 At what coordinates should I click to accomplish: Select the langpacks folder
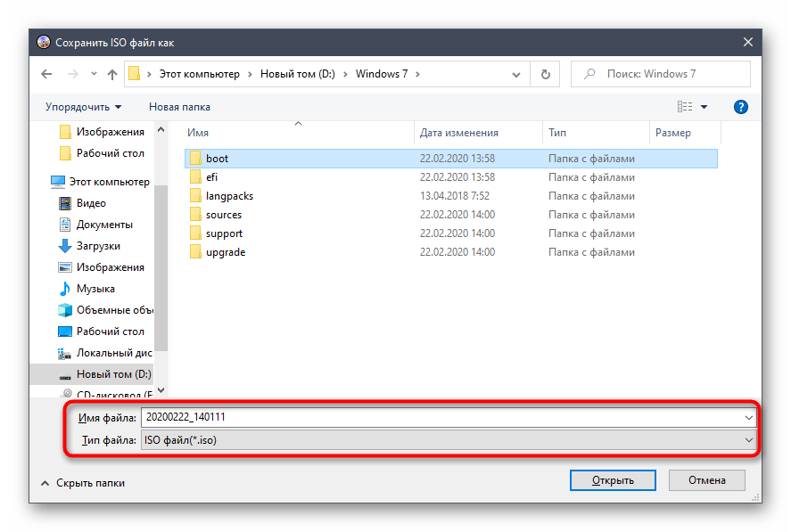[x=229, y=196]
